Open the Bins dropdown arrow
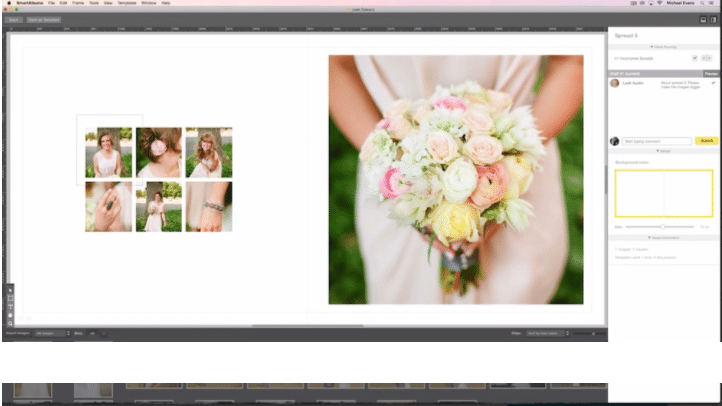 coord(104,333)
